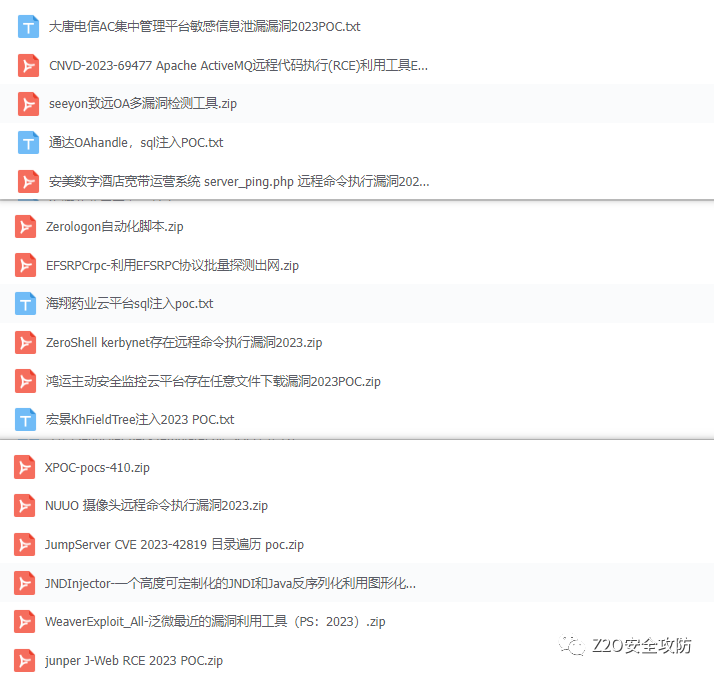Click the zip icon beside junper J-Web RCE
Image resolution: width=714 pixels, height=676 pixels.
click(x=24, y=661)
